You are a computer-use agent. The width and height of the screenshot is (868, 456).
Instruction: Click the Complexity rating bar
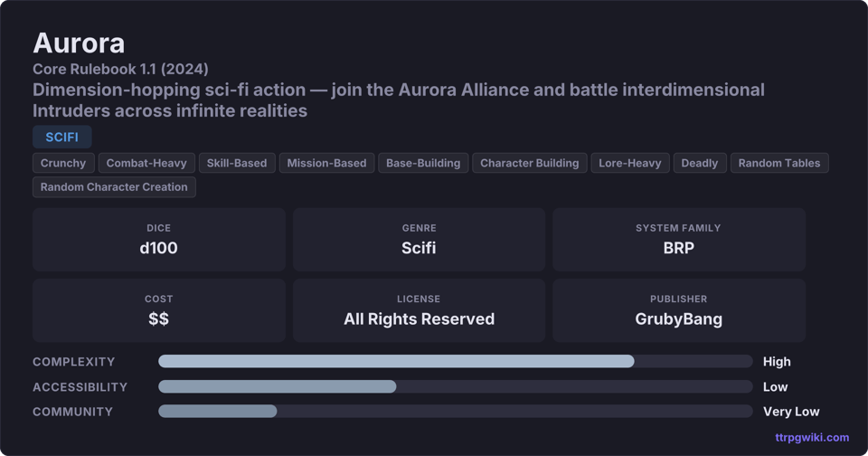pyautogui.click(x=455, y=361)
